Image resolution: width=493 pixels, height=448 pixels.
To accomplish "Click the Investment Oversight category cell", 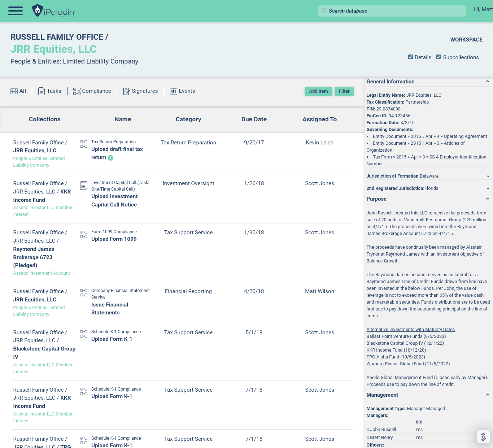I will pos(188,183).
